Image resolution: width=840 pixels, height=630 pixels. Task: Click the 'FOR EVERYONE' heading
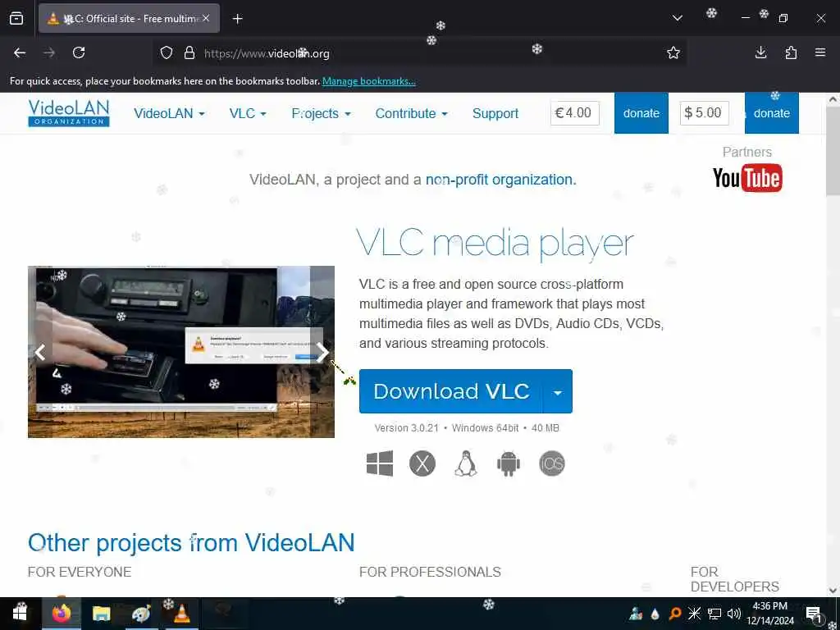[80, 572]
